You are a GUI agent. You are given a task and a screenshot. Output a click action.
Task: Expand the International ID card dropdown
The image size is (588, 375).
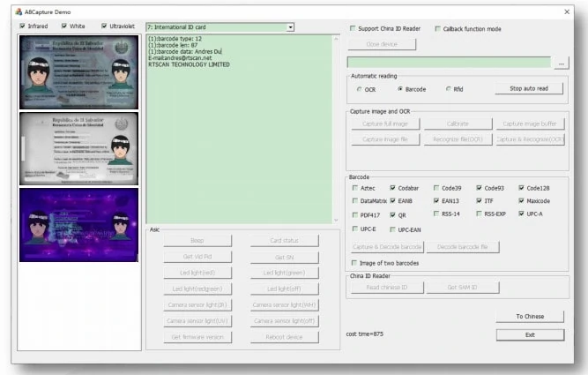point(290,27)
